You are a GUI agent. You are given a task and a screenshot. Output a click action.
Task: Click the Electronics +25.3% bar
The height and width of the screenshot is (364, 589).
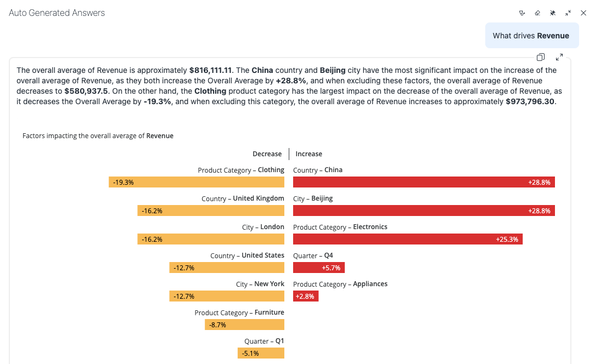pyautogui.click(x=407, y=239)
